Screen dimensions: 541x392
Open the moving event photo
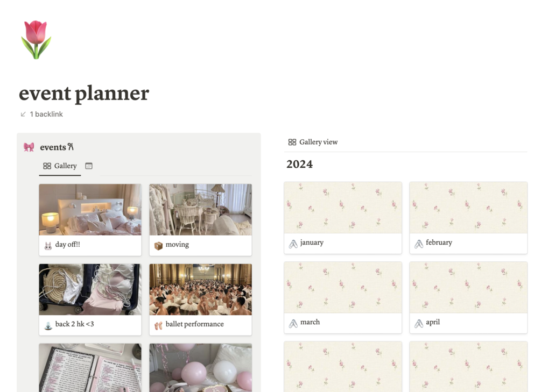200,210
